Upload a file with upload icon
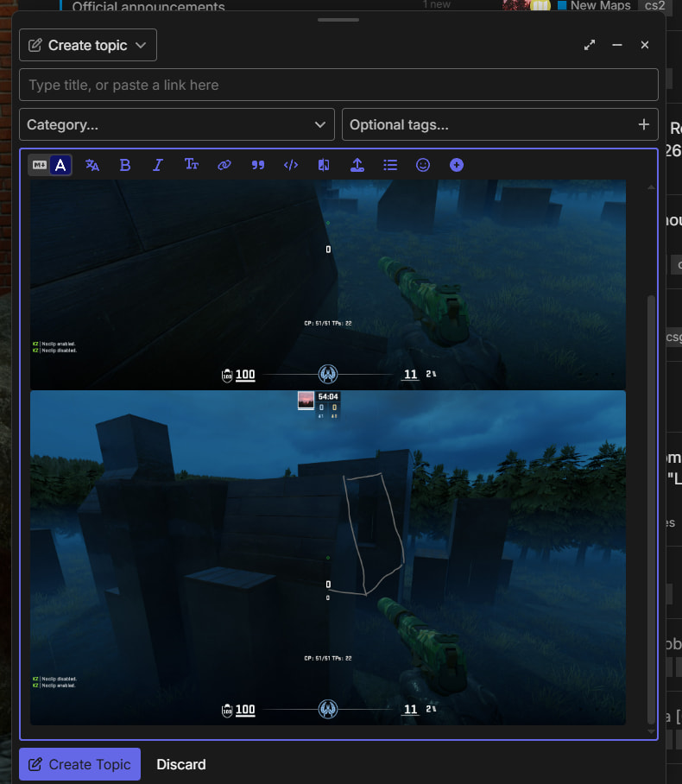Image resolution: width=682 pixels, height=784 pixels. coord(357,165)
